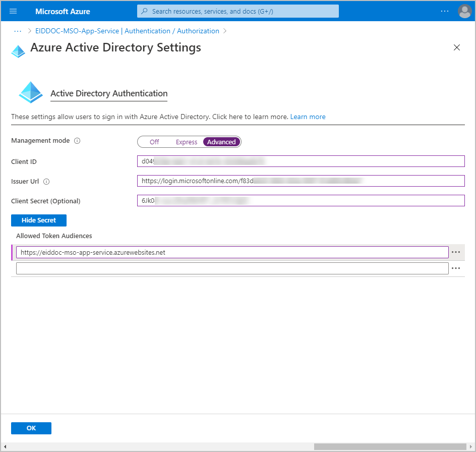This screenshot has height=452, width=476.
Task: Click the Azure Active Directory pyramid icon in title
Action: click(x=18, y=51)
